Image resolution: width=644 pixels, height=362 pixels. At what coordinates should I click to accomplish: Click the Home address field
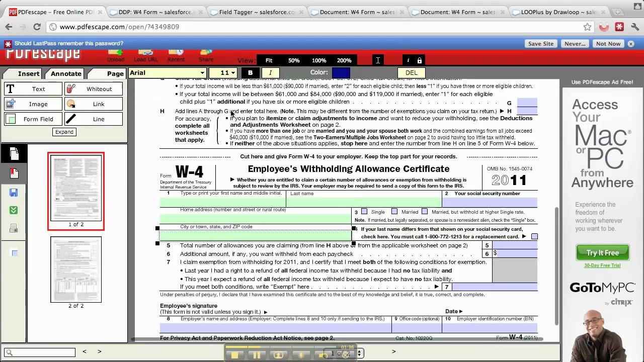pyautogui.click(x=255, y=218)
